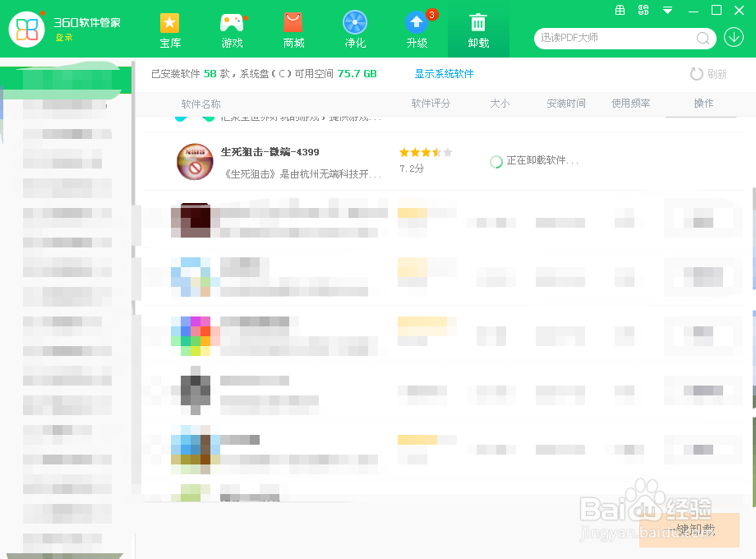The image size is (756, 559).
Task: Click the 360软件管家 logo icon
Action: [x=27, y=28]
